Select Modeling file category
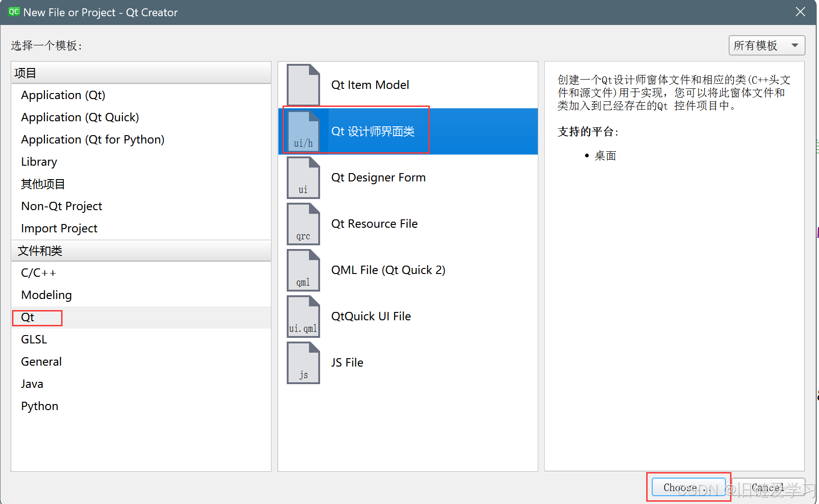Image resolution: width=819 pixels, height=504 pixels. click(x=141, y=295)
